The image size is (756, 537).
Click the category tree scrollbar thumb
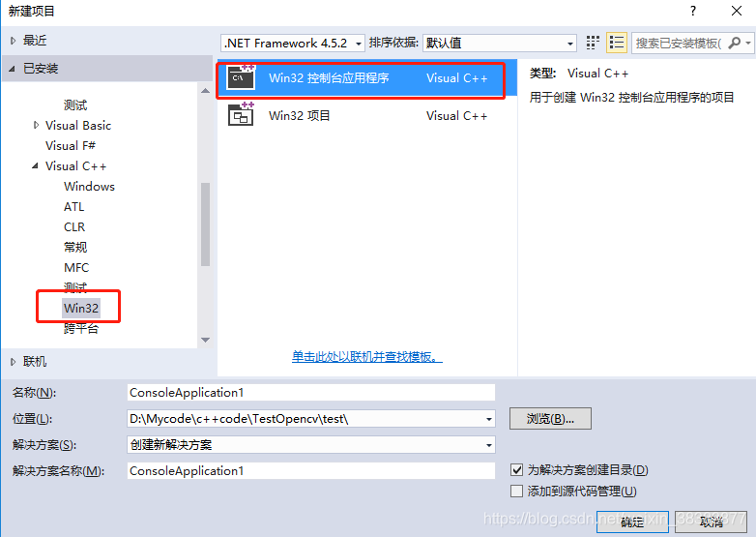point(205,224)
